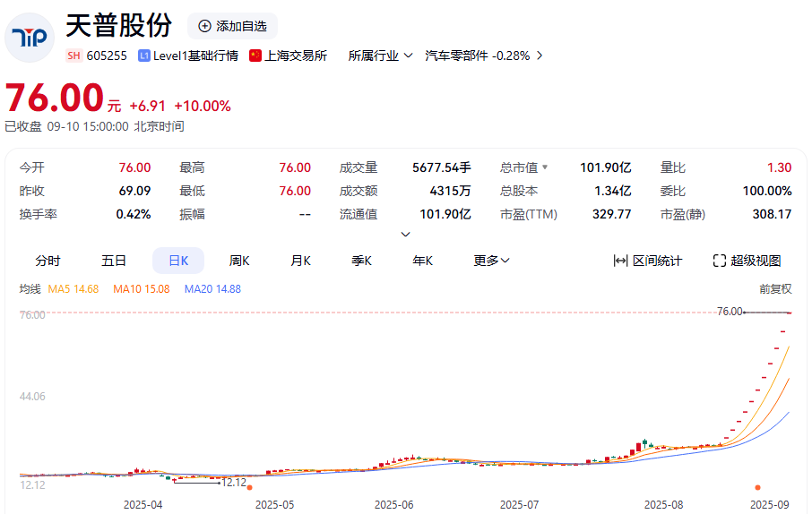The image size is (812, 514).
Task: Click the arrow after 汽车零部件 -0.28%
Action: click(x=540, y=56)
